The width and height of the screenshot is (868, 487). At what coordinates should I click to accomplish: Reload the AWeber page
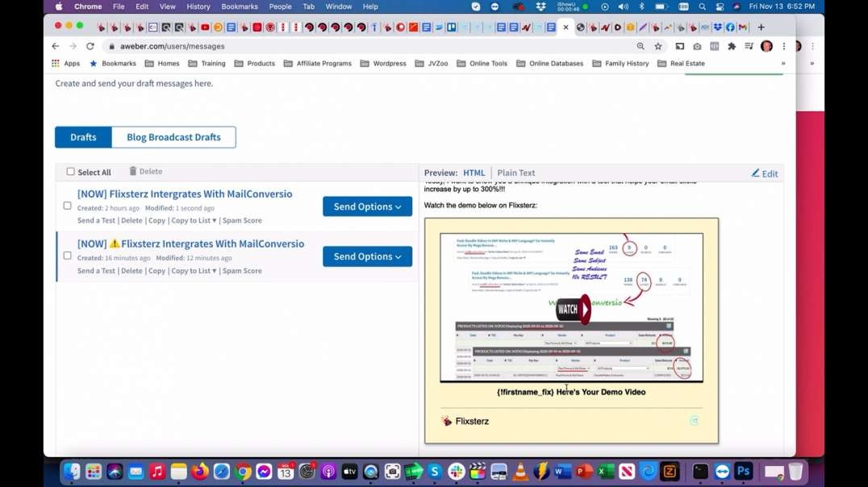click(x=90, y=47)
